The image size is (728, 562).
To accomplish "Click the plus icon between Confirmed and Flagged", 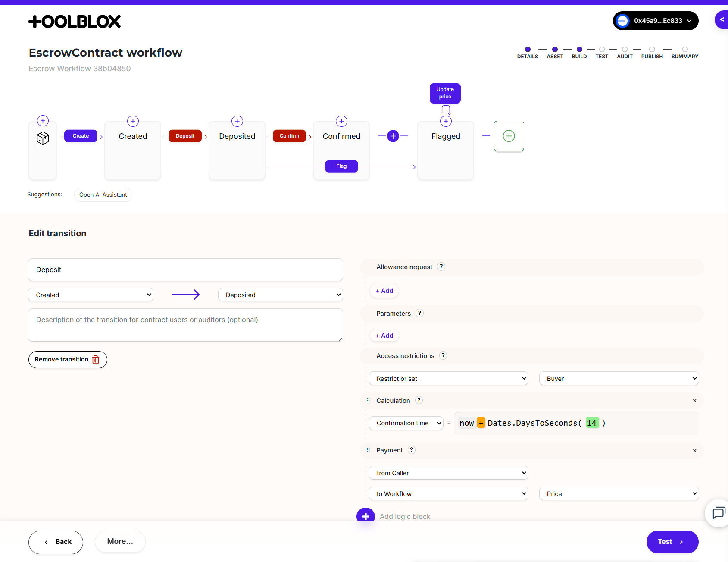I will point(393,136).
